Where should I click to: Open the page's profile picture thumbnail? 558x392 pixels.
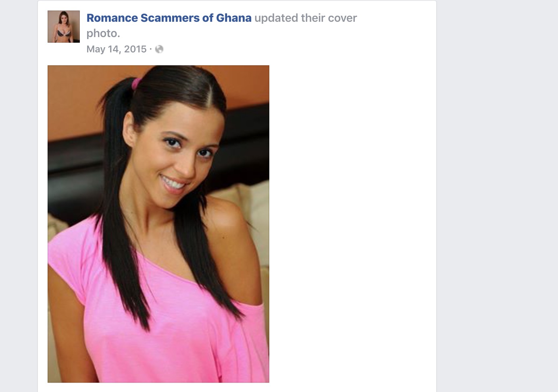pyautogui.click(x=64, y=27)
